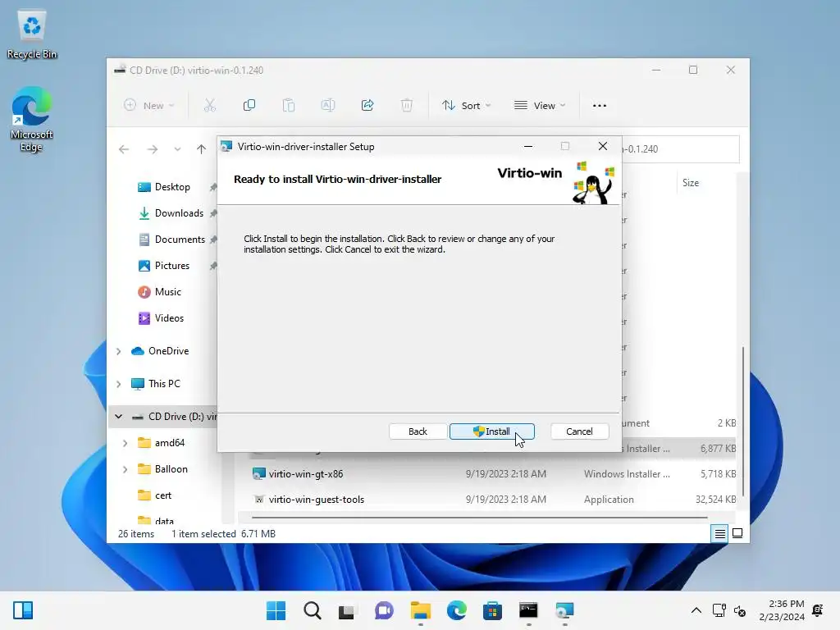The image size is (840, 630).
Task: Open the New menu in File Explorer
Action: [149, 106]
